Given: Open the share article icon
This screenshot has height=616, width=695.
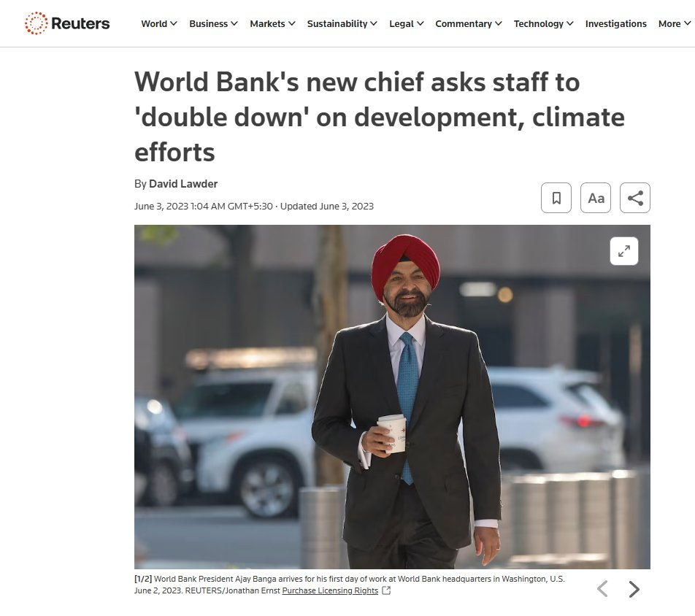Looking at the screenshot, I should [x=634, y=198].
